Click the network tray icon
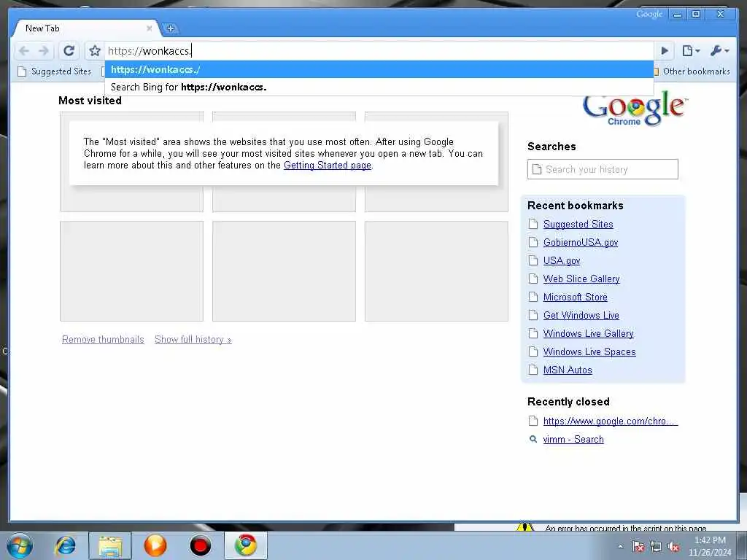Screen dimensions: 747x560 pyautogui.click(x=656, y=546)
